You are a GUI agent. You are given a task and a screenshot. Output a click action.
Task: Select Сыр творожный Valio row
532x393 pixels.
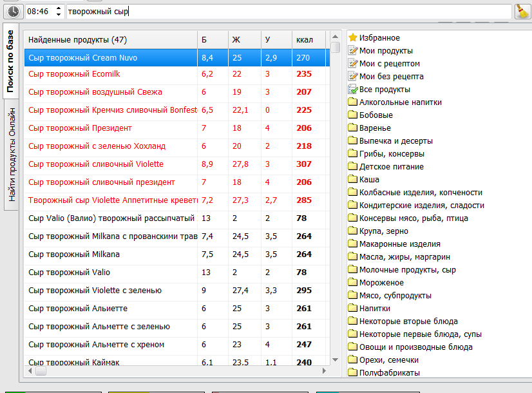click(x=176, y=272)
